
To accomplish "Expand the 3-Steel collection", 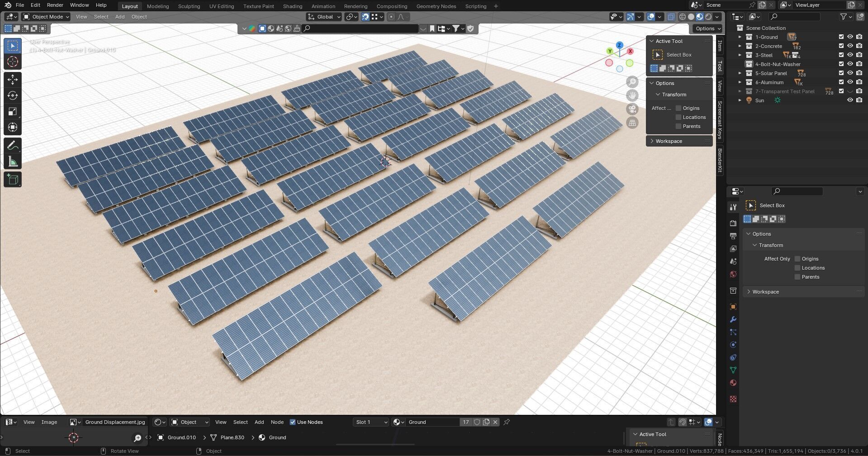I will click(740, 55).
